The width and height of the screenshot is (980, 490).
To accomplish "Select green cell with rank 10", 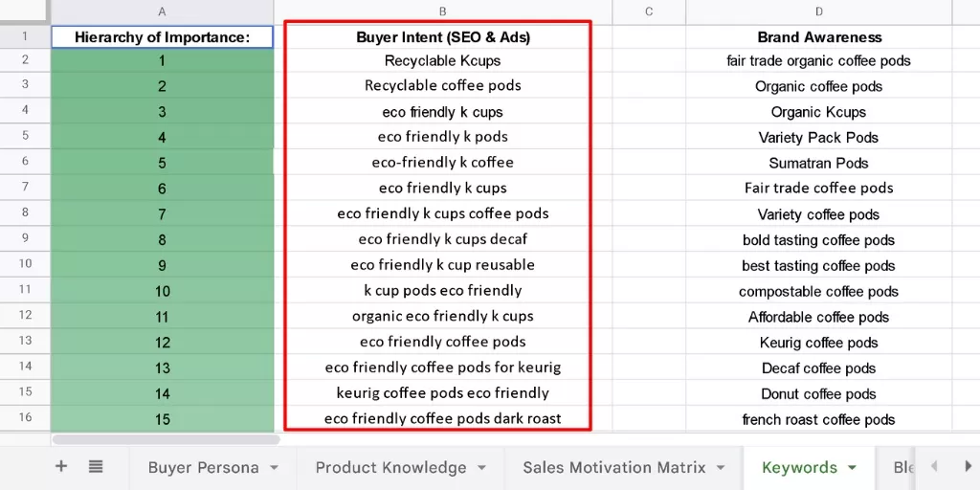I will click(x=162, y=291).
